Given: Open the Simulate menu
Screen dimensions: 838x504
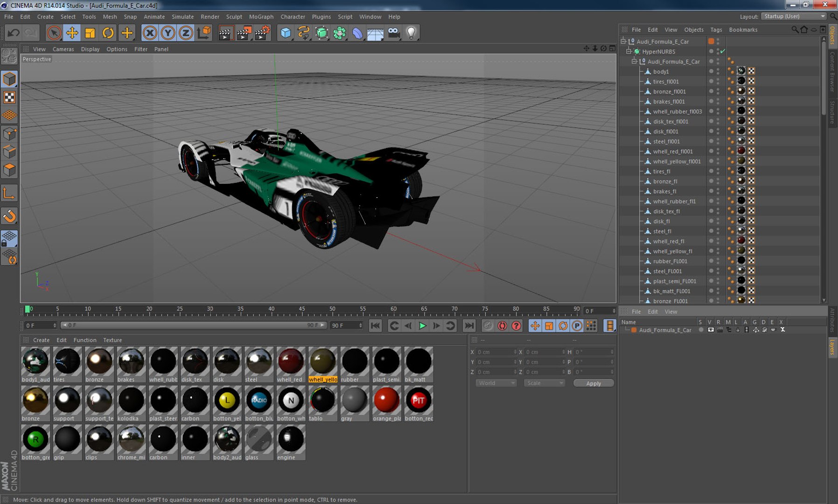Looking at the screenshot, I should point(182,16).
